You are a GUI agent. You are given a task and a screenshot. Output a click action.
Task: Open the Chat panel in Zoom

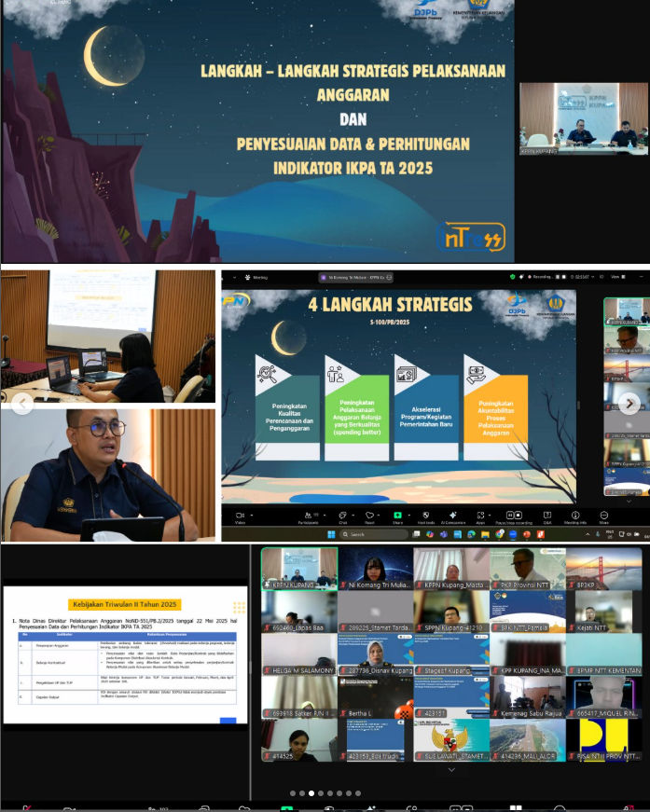click(x=343, y=516)
